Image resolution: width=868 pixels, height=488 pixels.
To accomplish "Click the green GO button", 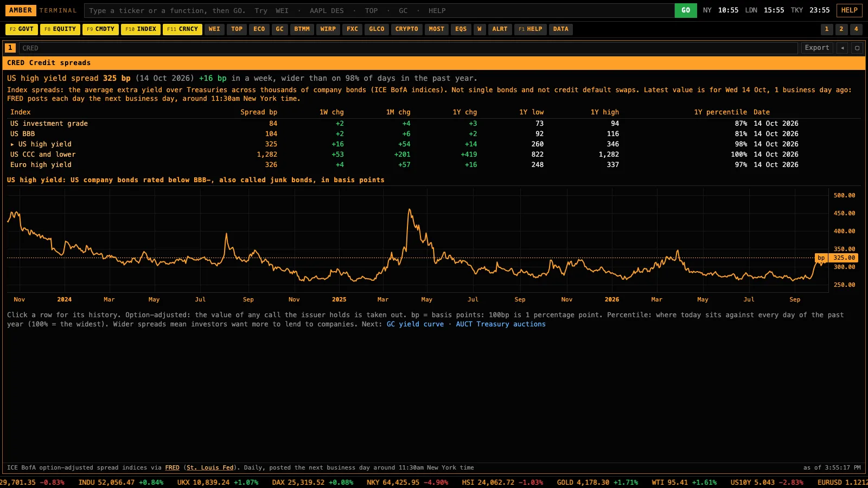I will click(x=686, y=10).
